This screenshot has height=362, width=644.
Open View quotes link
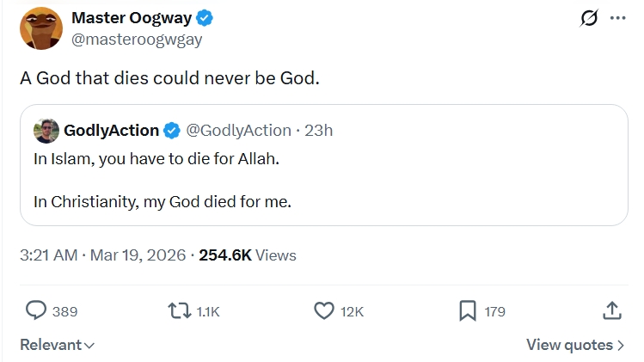(x=575, y=345)
